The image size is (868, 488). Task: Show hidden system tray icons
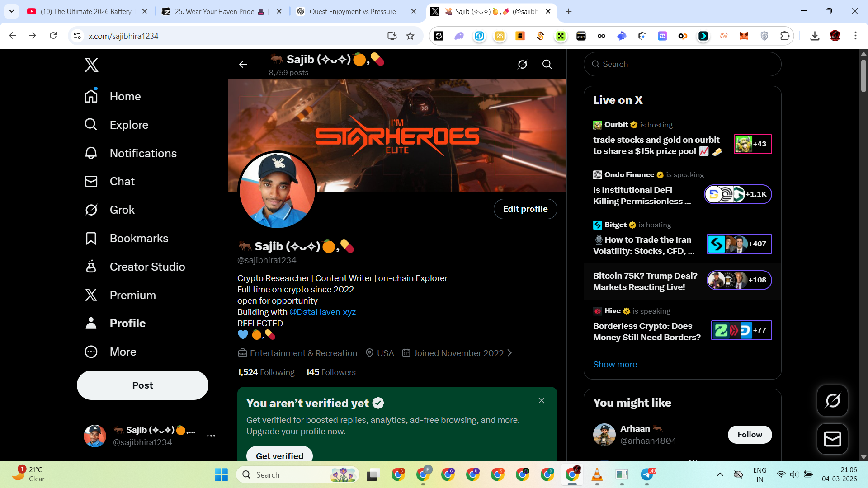pyautogui.click(x=720, y=474)
